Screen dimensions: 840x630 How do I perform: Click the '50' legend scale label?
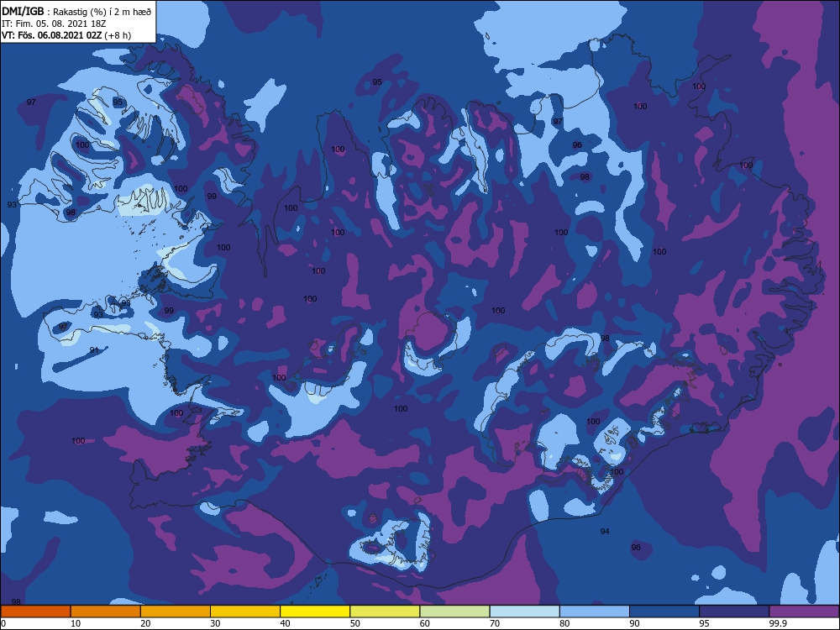tap(354, 623)
